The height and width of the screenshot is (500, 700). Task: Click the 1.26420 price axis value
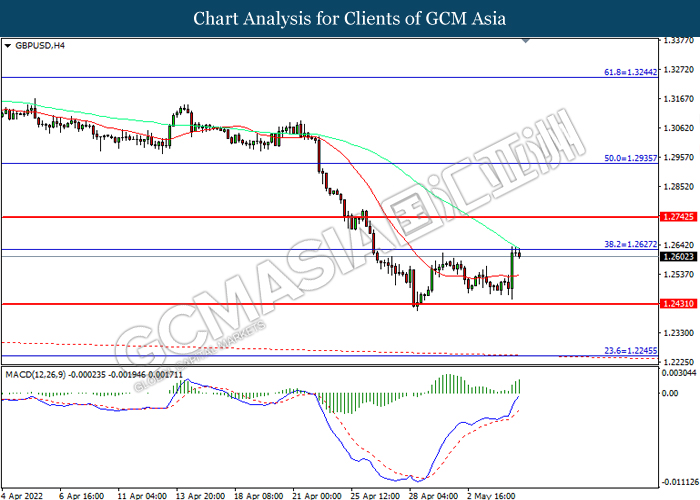679,245
